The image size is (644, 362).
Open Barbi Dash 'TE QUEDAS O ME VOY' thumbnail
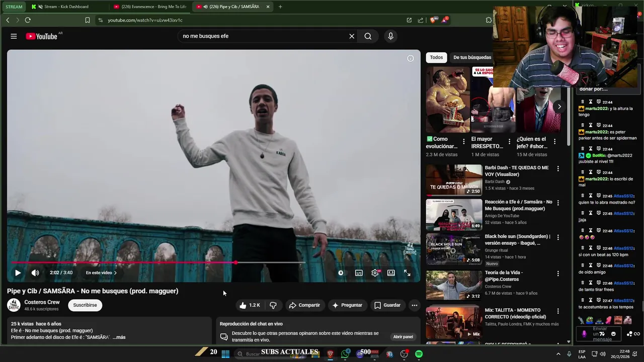coord(454,180)
